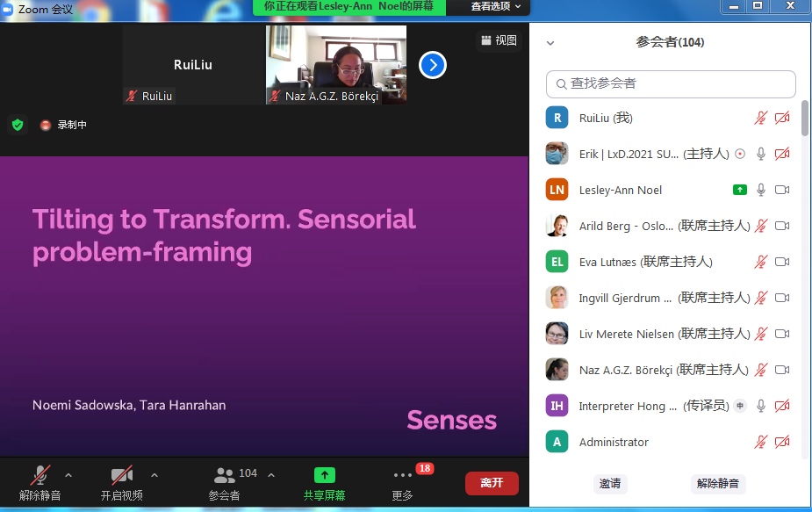Toggle RuiLiu's muted microphone in participant list
This screenshot has width=812, height=512.
(761, 118)
